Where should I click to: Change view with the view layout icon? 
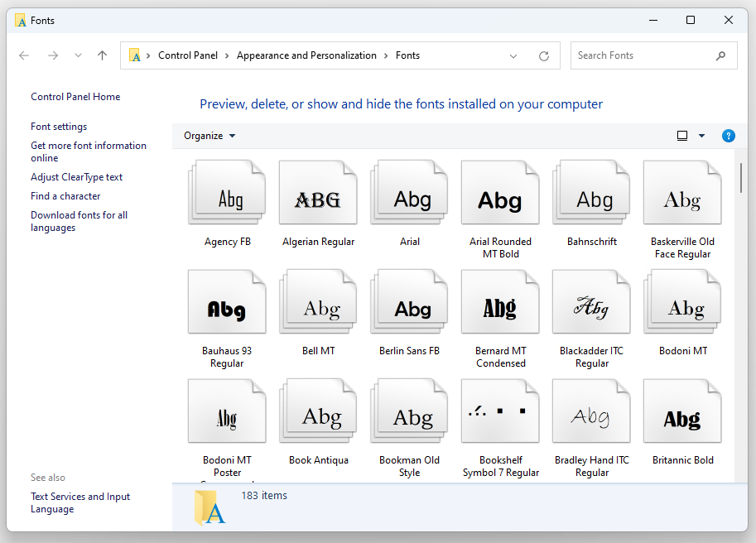click(x=682, y=136)
